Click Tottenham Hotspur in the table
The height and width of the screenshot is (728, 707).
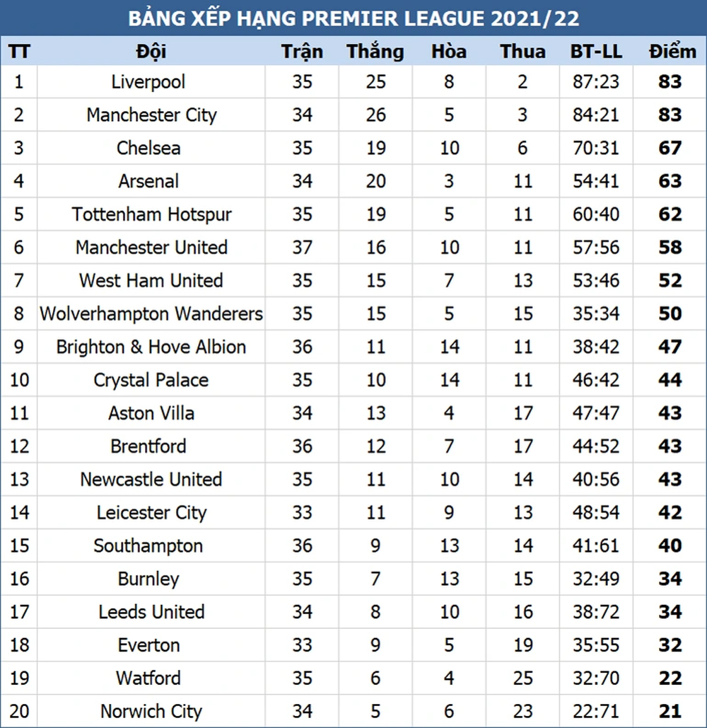click(151, 214)
